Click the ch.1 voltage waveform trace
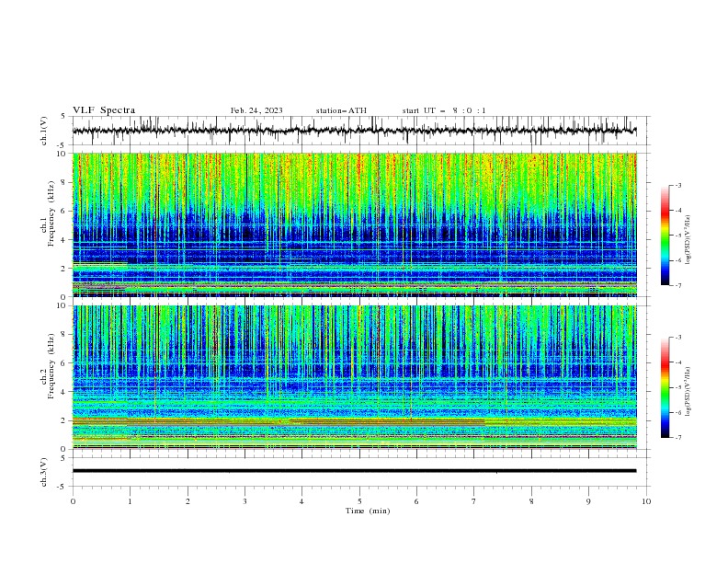 (x=354, y=131)
